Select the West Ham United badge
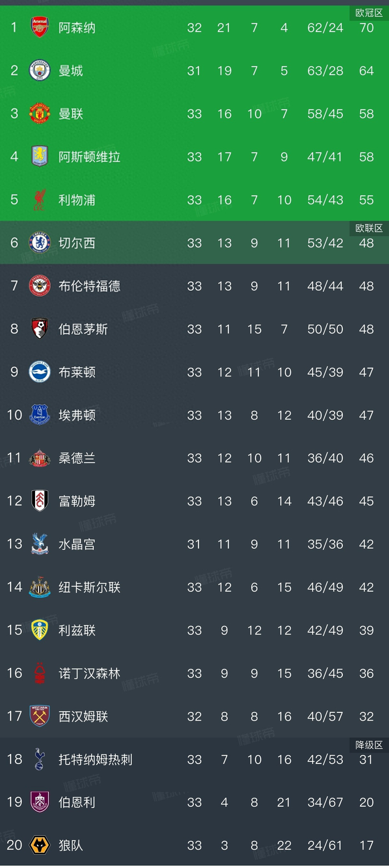The height and width of the screenshot is (868, 389). (39, 716)
